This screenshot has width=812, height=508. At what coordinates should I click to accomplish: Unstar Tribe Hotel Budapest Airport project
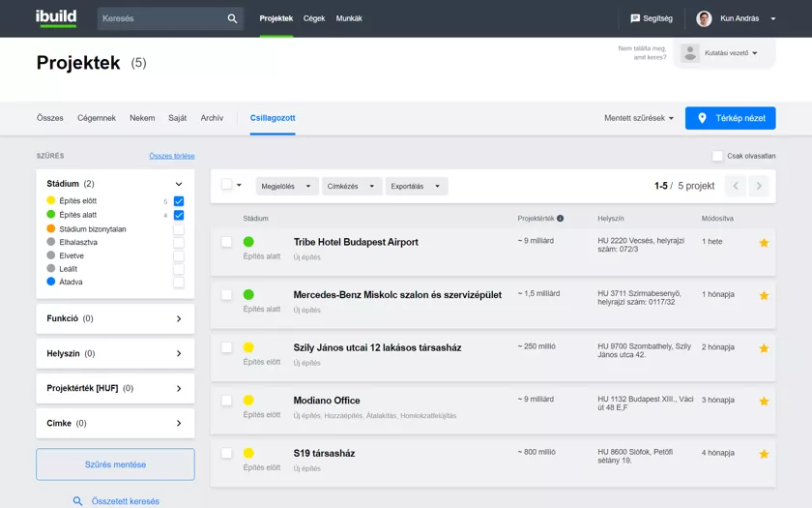(764, 243)
